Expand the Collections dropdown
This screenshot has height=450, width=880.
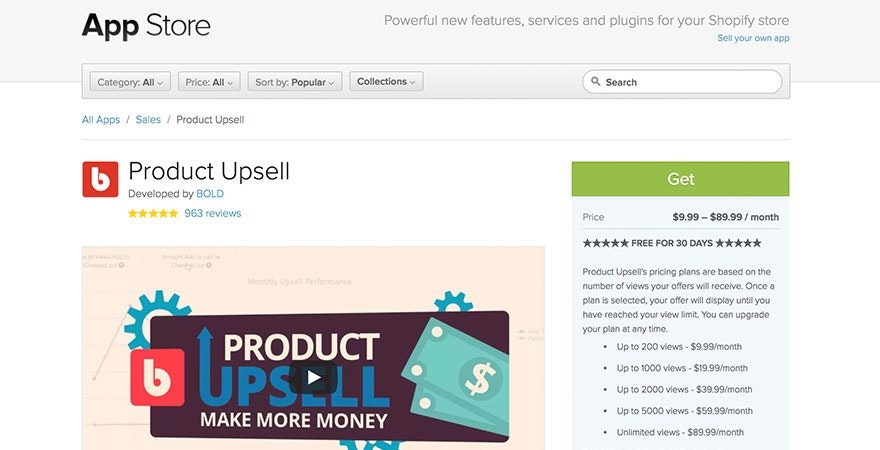tap(386, 82)
